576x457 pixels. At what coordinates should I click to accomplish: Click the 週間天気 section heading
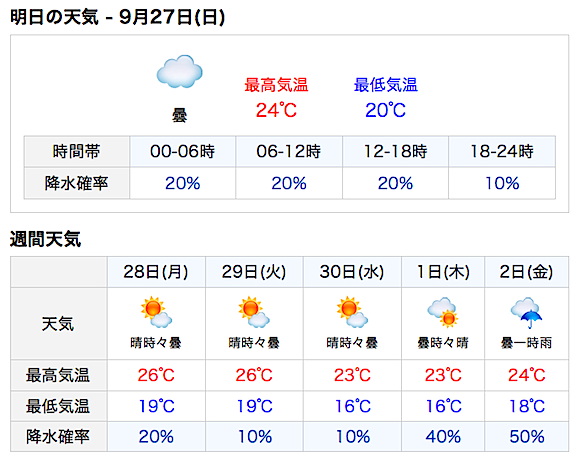click(x=45, y=239)
